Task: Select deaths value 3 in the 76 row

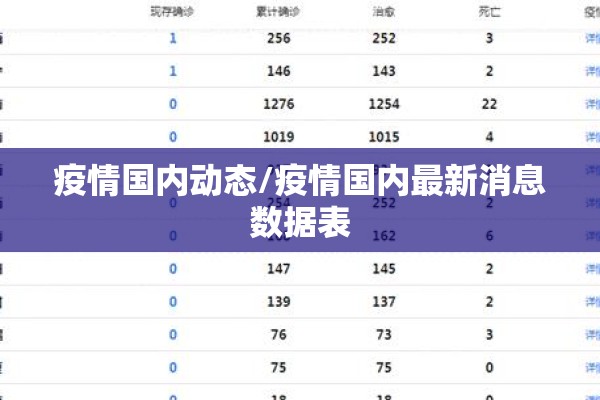Action: tap(489, 335)
